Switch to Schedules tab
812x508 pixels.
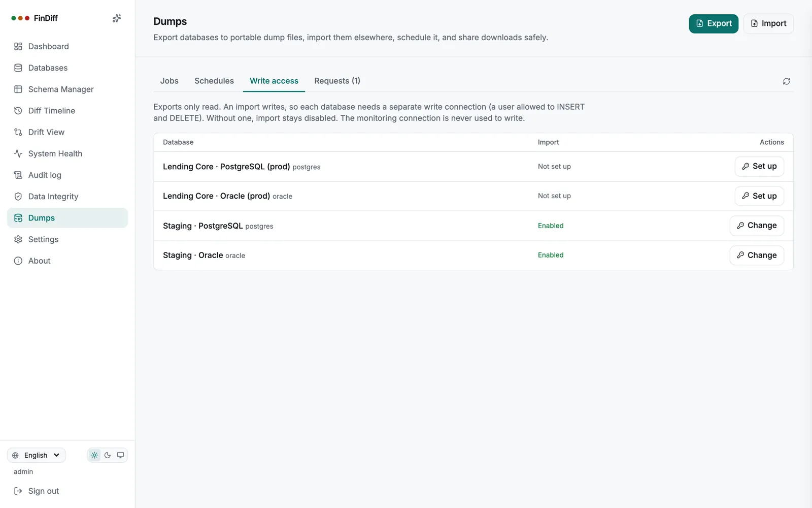click(214, 81)
